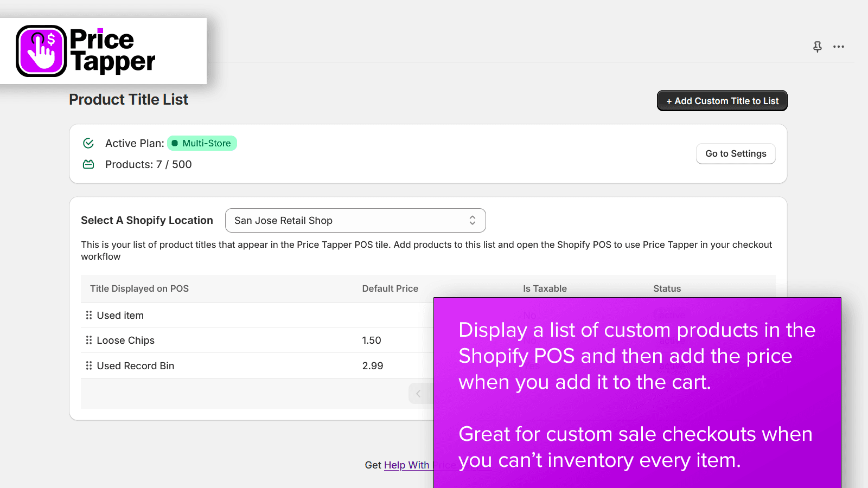Screen dimensions: 868x488
Task: Open the Shopify Location dropdown
Action: (x=473, y=220)
